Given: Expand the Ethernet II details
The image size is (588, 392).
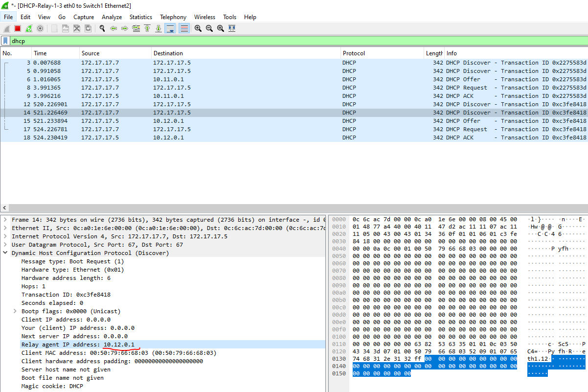Looking at the screenshot, I should pyautogui.click(x=5, y=228).
